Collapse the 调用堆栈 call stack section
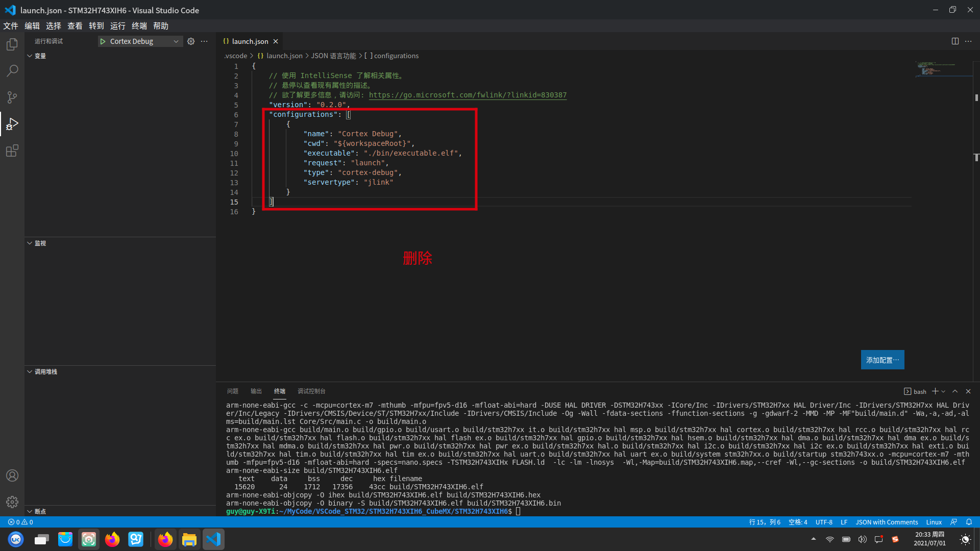Image resolution: width=980 pixels, height=551 pixels. tap(120, 372)
